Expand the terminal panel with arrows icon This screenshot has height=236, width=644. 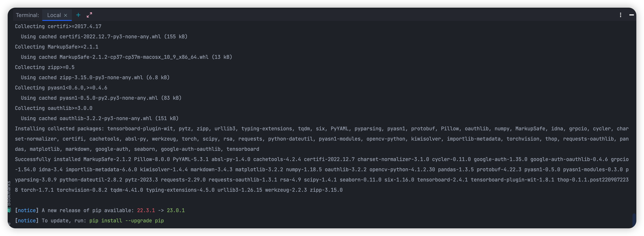click(89, 15)
